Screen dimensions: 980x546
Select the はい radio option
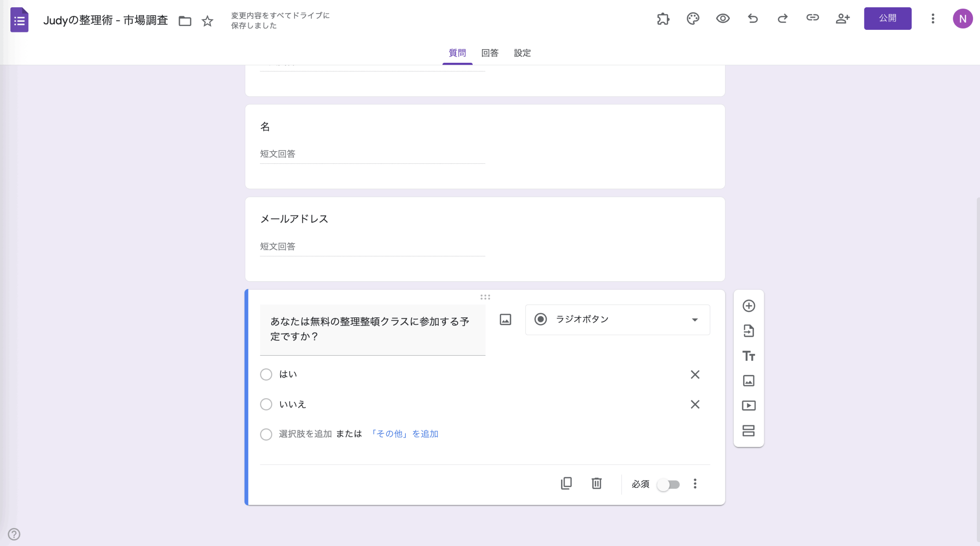(266, 374)
